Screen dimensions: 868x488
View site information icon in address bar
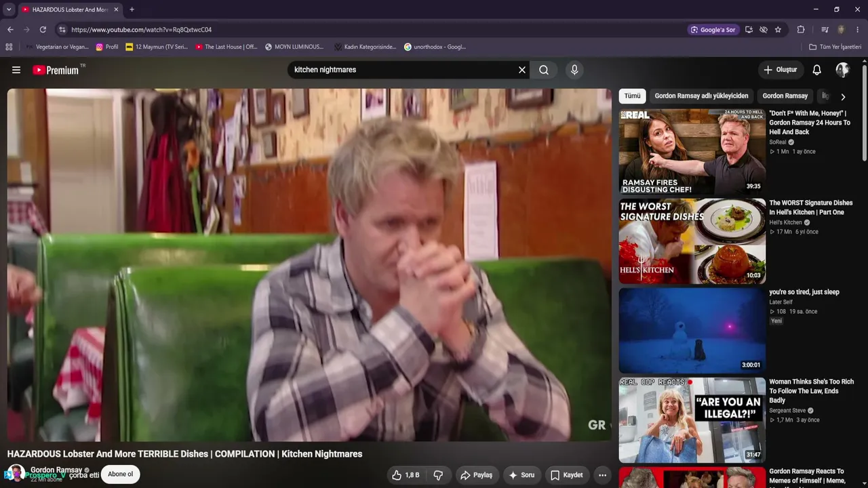click(62, 30)
